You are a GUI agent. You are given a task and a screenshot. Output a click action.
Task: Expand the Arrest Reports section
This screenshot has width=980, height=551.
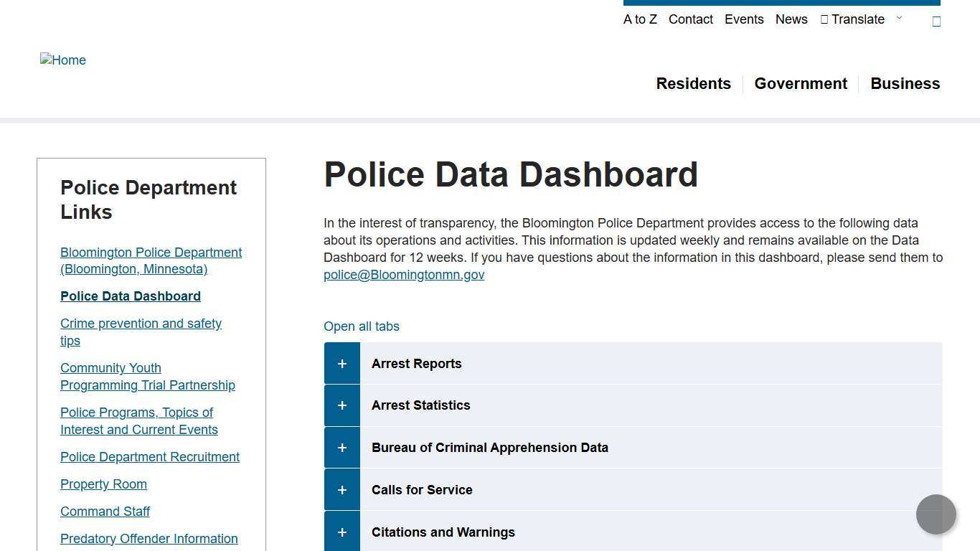[341, 363]
